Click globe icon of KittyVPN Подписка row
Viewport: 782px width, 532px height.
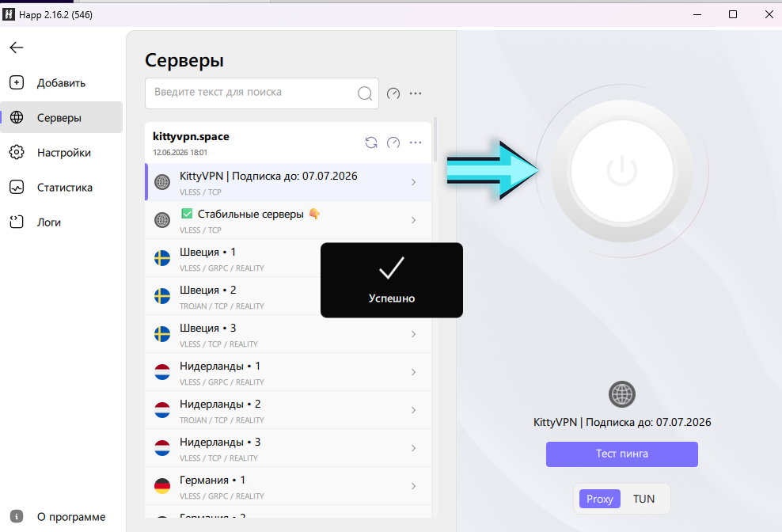point(162,182)
